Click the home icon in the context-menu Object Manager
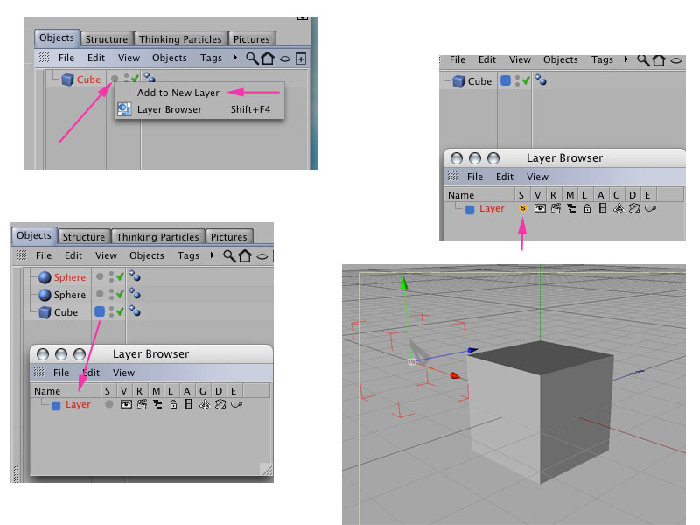 (268, 58)
